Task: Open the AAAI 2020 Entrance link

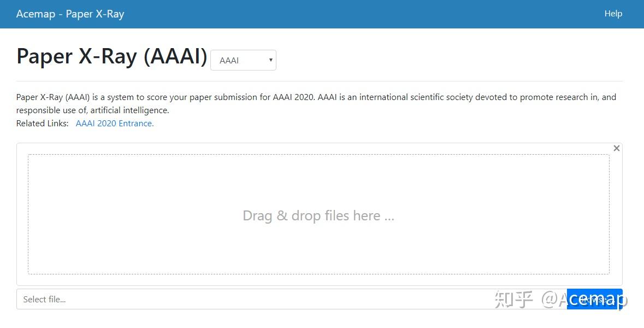Action: (x=115, y=124)
